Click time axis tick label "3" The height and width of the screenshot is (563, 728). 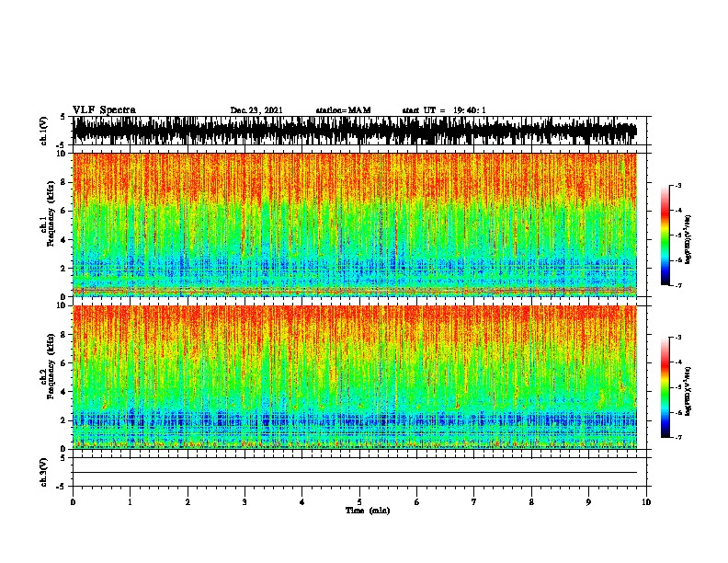[x=245, y=501]
